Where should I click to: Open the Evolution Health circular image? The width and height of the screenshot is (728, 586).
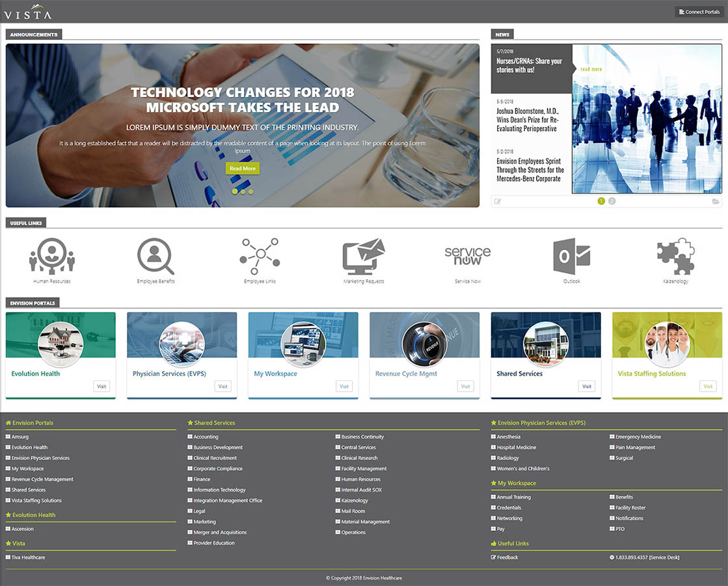(61, 344)
